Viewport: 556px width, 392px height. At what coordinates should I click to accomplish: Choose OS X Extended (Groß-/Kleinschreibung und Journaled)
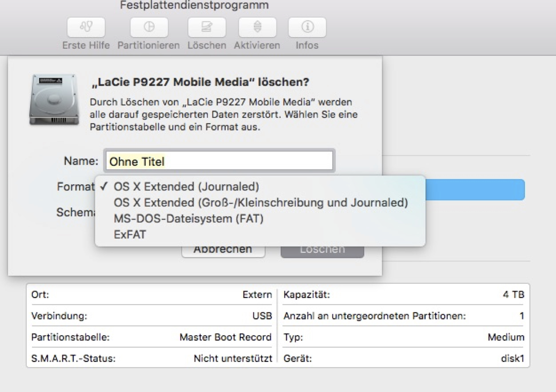pos(260,203)
